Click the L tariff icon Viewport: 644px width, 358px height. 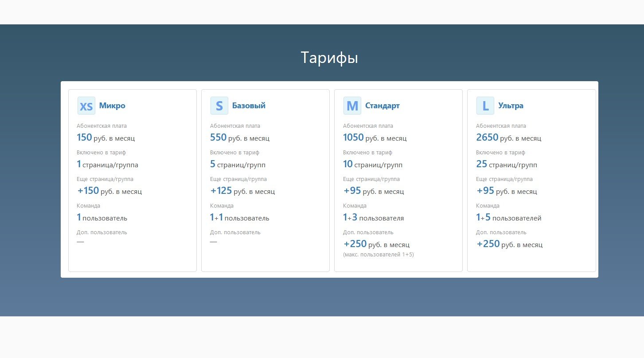485,106
